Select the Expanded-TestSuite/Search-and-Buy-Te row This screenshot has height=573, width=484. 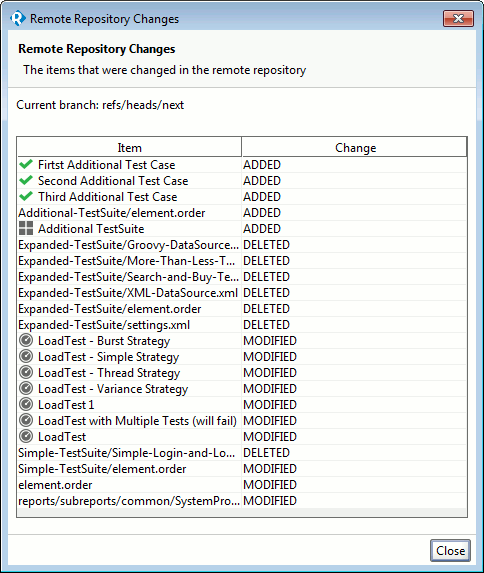coord(242,277)
